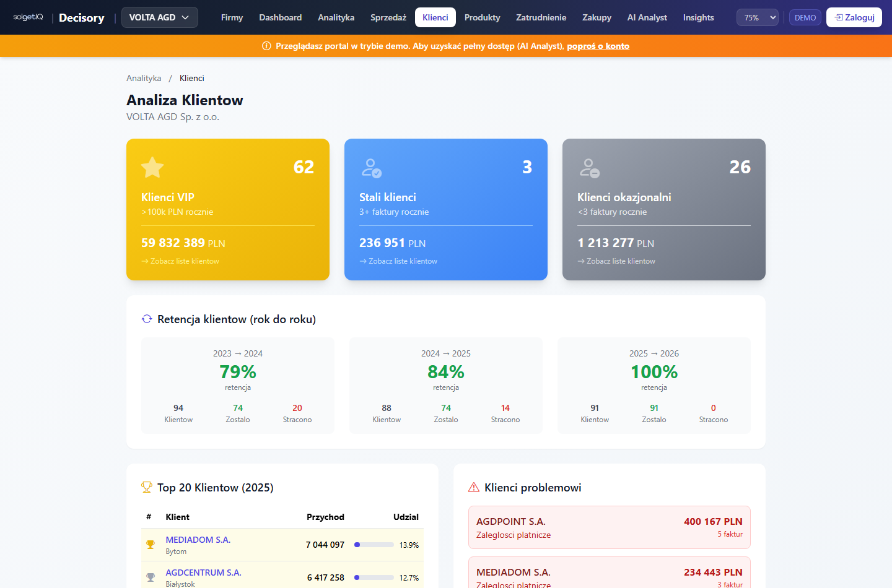Viewport: 892px width, 588px height.
Task: Open MEDIADOM S.A. in Top 20 table
Action: coord(198,540)
